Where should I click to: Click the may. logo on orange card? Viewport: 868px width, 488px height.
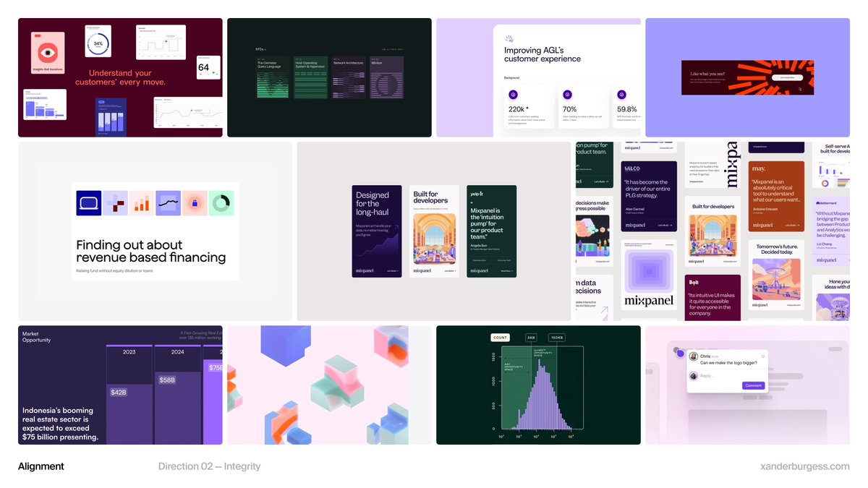point(759,168)
